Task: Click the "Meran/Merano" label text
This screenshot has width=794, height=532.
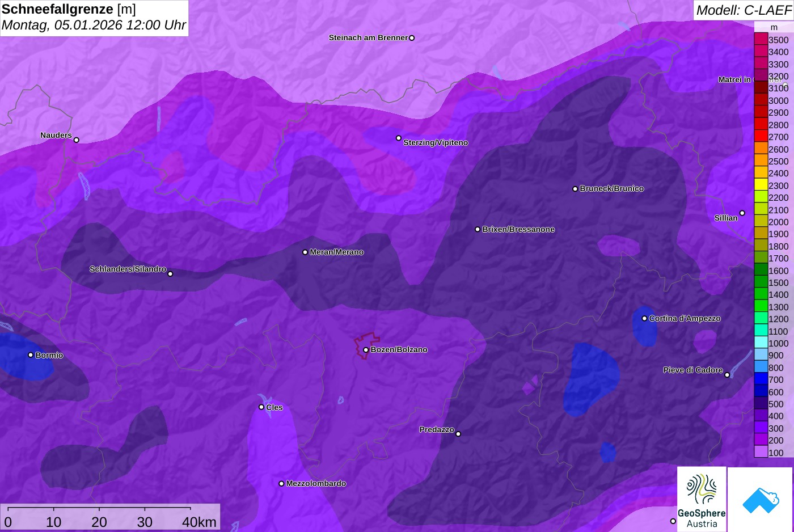Action: coord(337,252)
